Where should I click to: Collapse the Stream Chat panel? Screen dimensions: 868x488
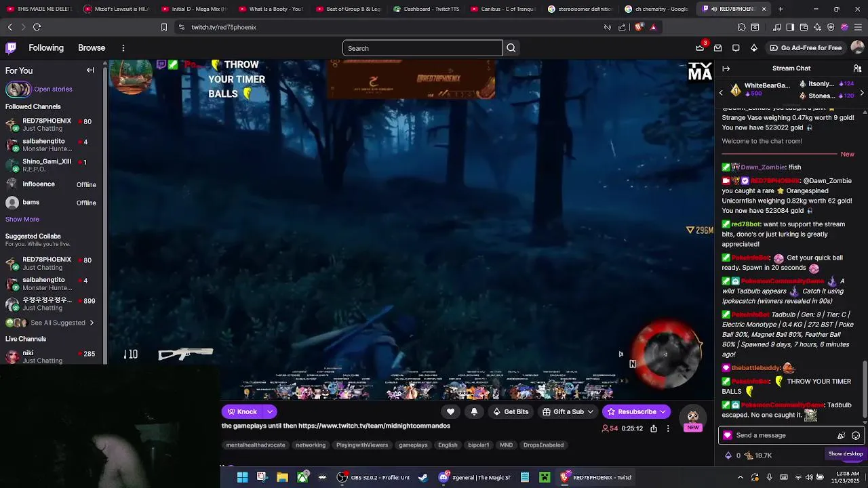(x=726, y=68)
